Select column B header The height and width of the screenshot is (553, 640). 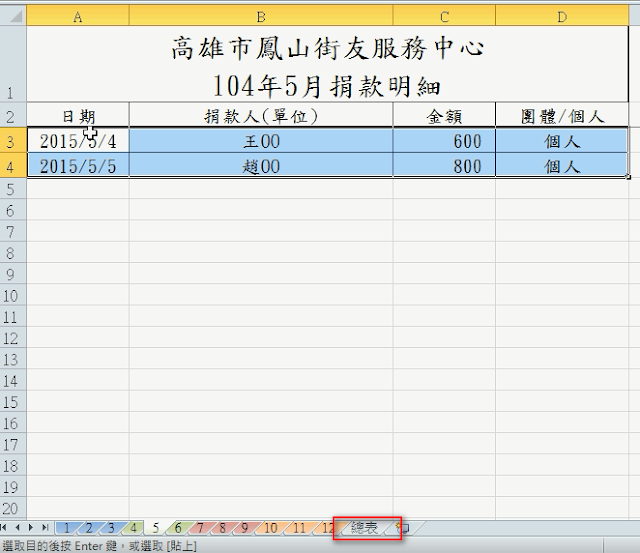tap(261, 17)
